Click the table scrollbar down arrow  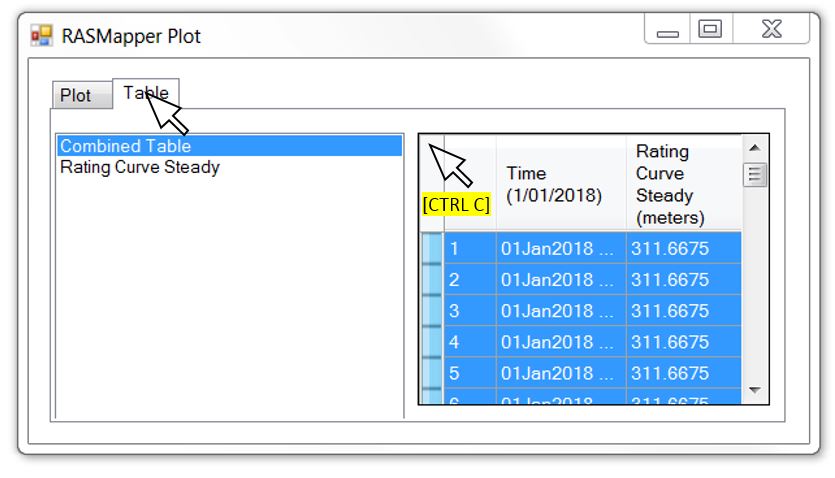(x=755, y=390)
